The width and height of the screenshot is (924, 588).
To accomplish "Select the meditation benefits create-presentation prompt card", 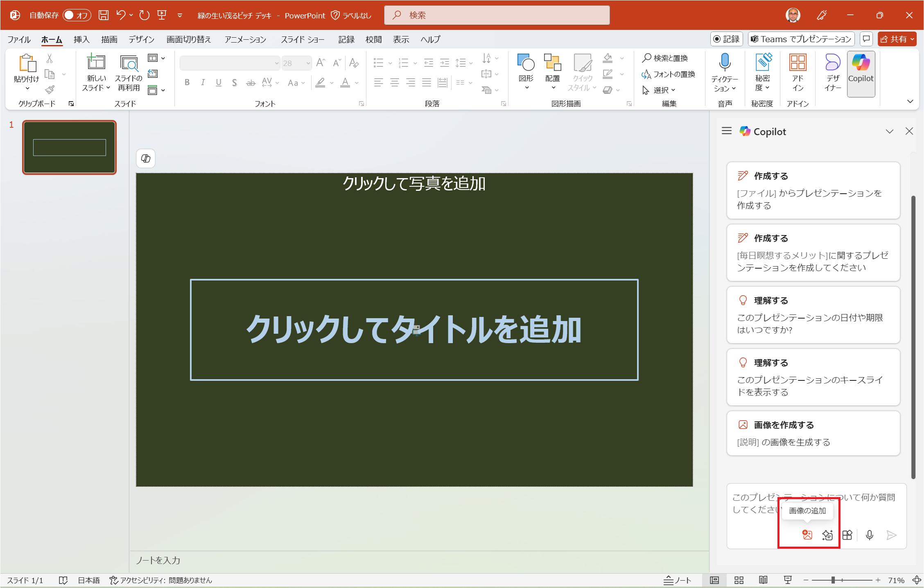I will click(813, 252).
